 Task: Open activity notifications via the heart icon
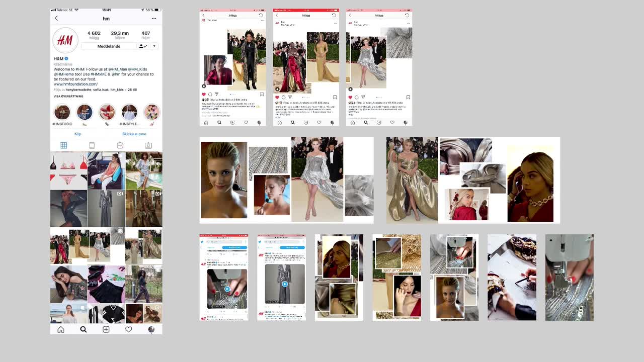click(128, 329)
